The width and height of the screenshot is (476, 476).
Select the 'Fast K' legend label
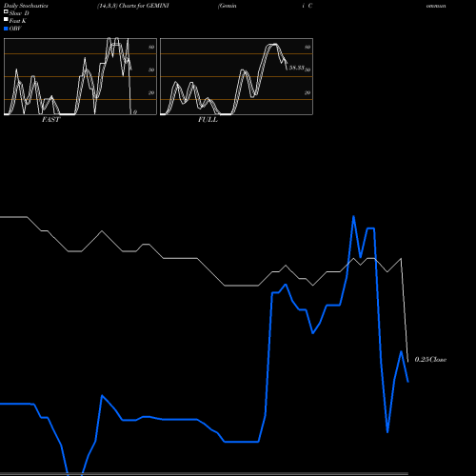pos(17,21)
